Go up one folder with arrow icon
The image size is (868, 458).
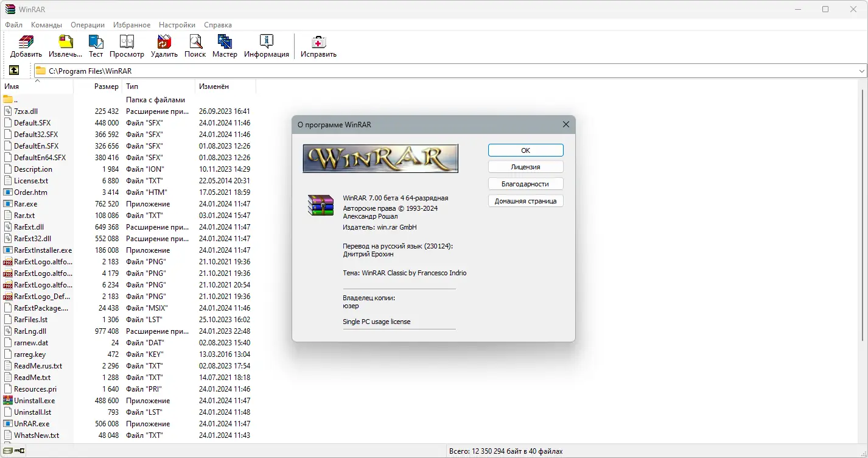14,71
